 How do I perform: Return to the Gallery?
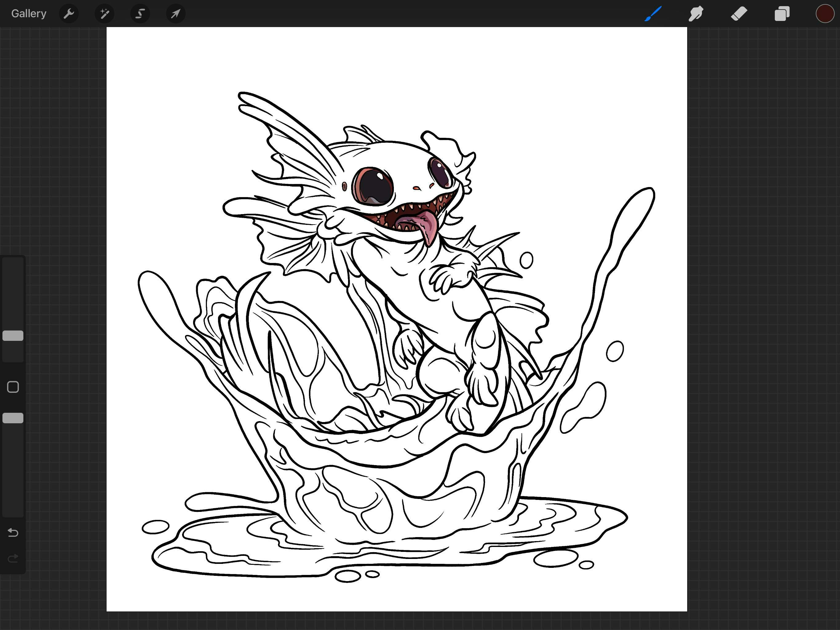point(29,14)
